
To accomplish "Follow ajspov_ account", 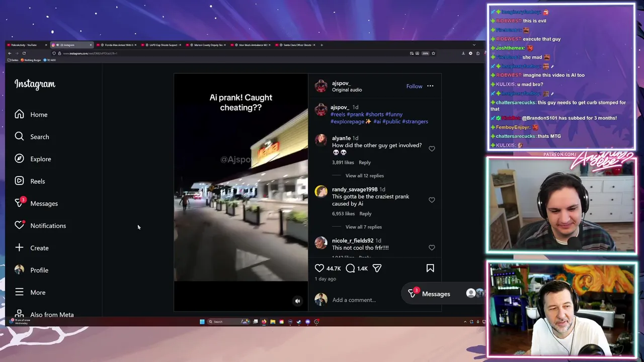I will click(x=414, y=86).
